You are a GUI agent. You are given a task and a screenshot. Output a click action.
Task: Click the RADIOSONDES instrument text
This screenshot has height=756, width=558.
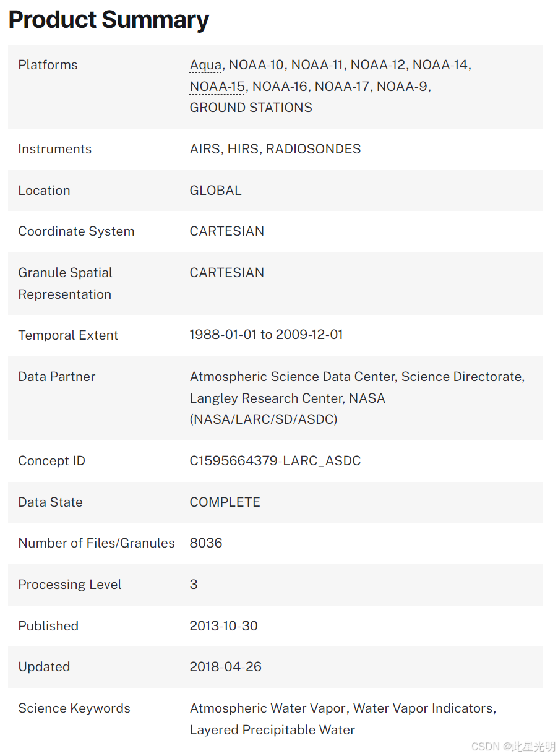(313, 149)
